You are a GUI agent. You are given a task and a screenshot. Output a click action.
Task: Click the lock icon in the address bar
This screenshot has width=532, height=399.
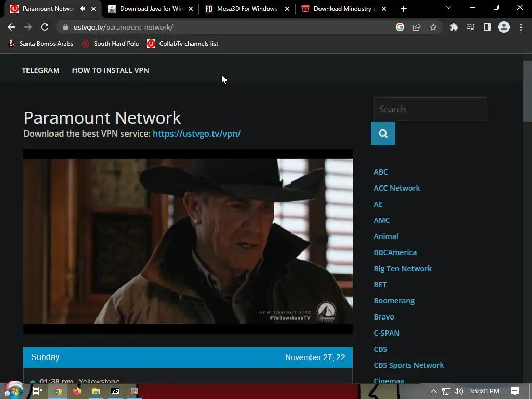point(65,27)
